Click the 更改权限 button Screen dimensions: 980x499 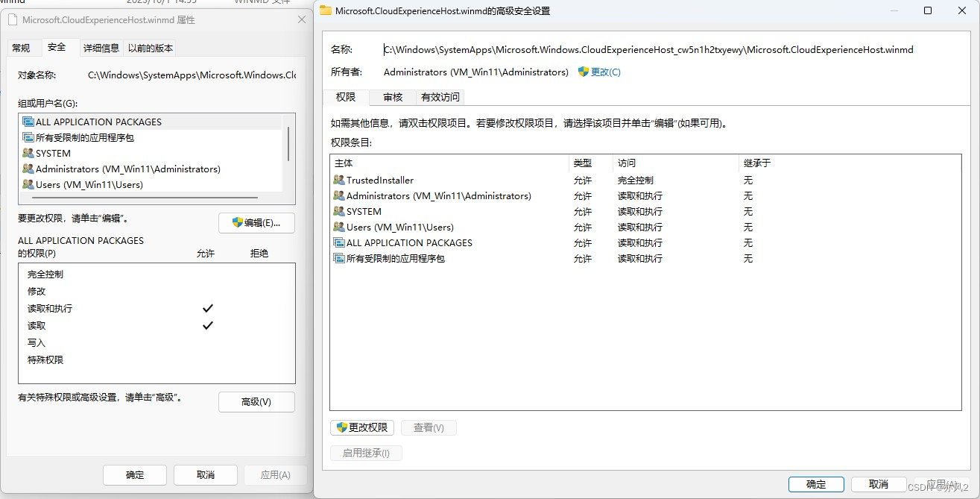(x=362, y=427)
